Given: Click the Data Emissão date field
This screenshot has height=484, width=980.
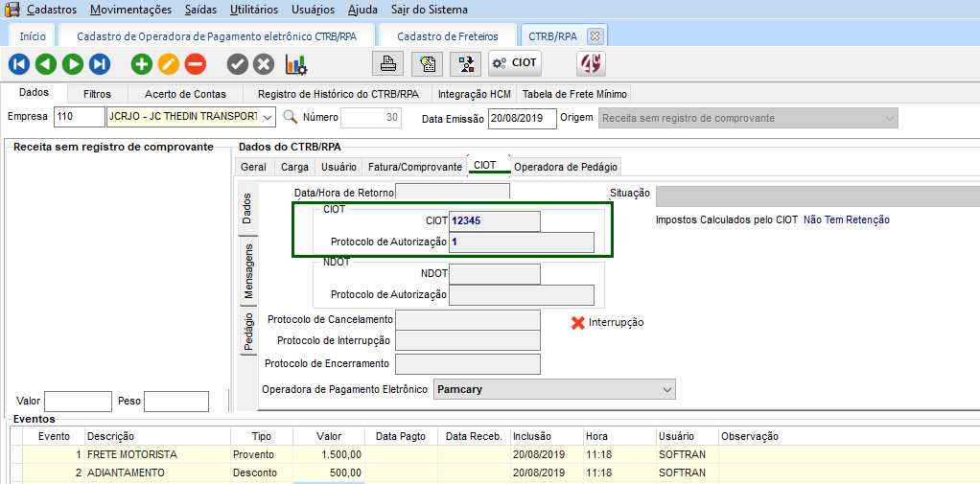Looking at the screenshot, I should 522,118.
